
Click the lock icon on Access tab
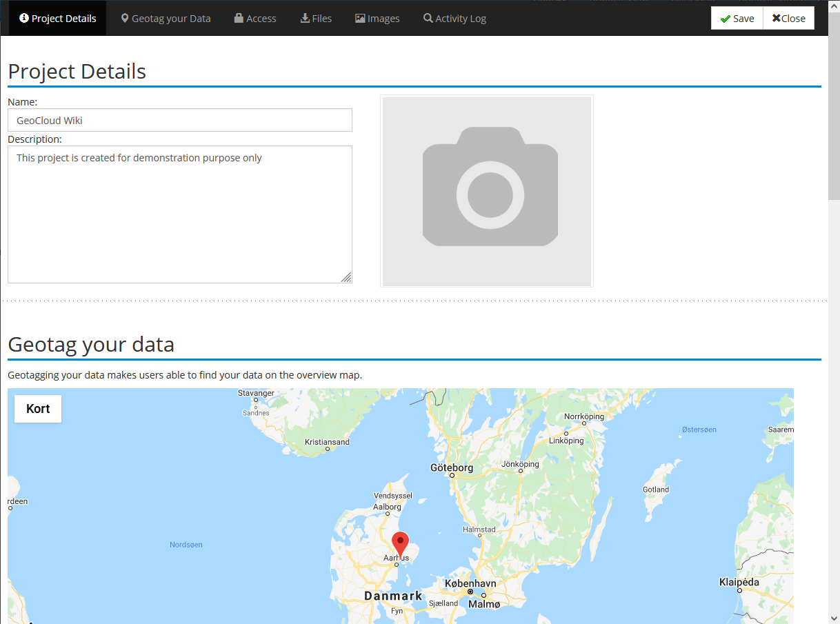(x=239, y=19)
